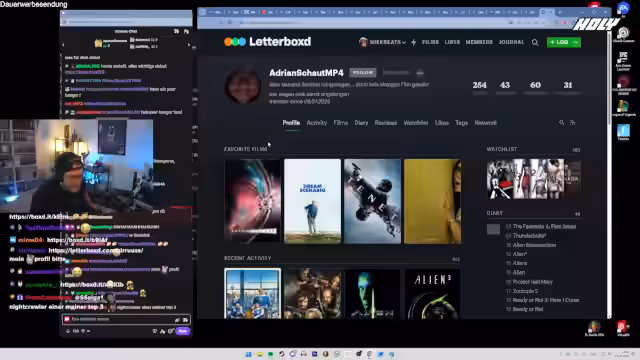Click the header search magnifier icon
The height and width of the screenshot is (360, 640).
coord(535,42)
